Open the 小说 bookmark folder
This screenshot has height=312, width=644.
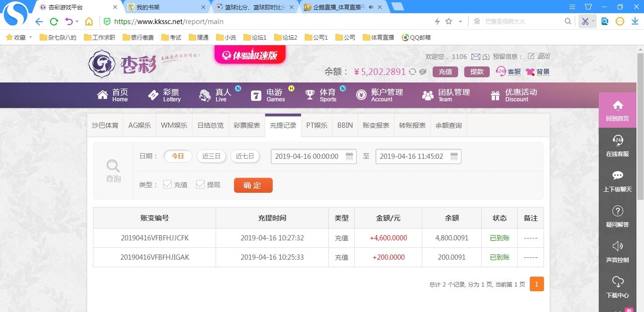(226, 37)
